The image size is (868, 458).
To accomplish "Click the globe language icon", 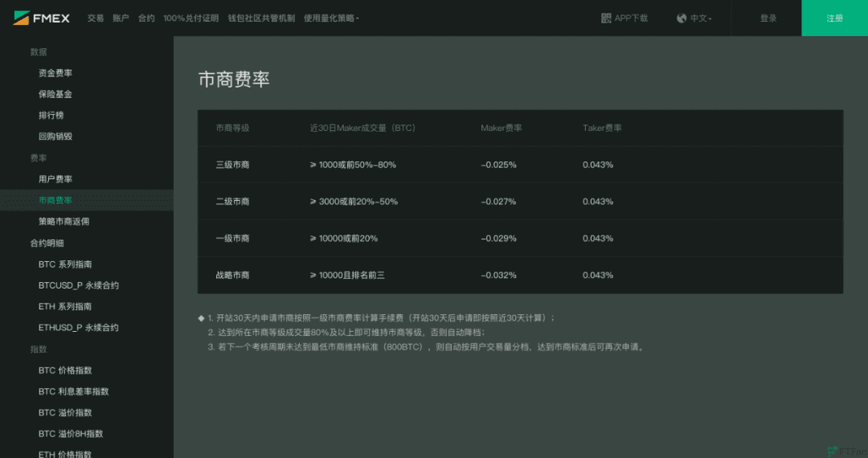I will coord(682,18).
